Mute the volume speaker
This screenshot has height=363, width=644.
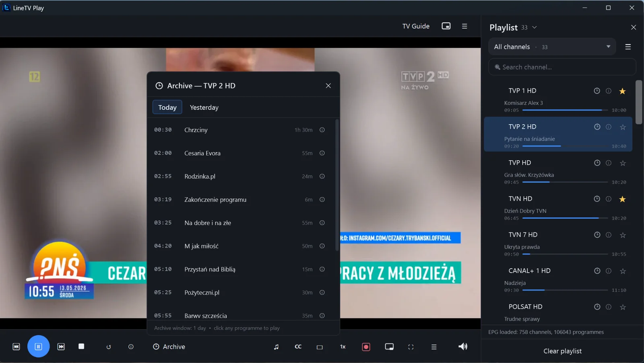pyautogui.click(x=463, y=346)
